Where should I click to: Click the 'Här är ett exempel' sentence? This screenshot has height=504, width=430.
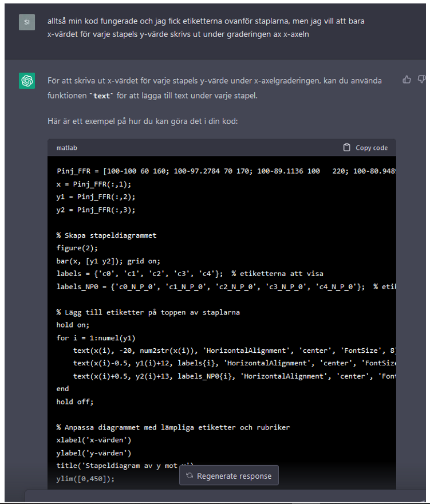pyautogui.click(x=143, y=121)
